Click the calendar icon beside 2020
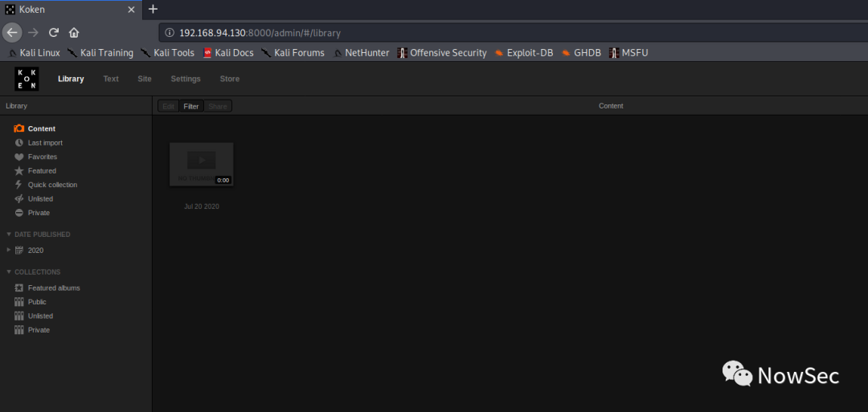This screenshot has width=868, height=412. point(18,250)
